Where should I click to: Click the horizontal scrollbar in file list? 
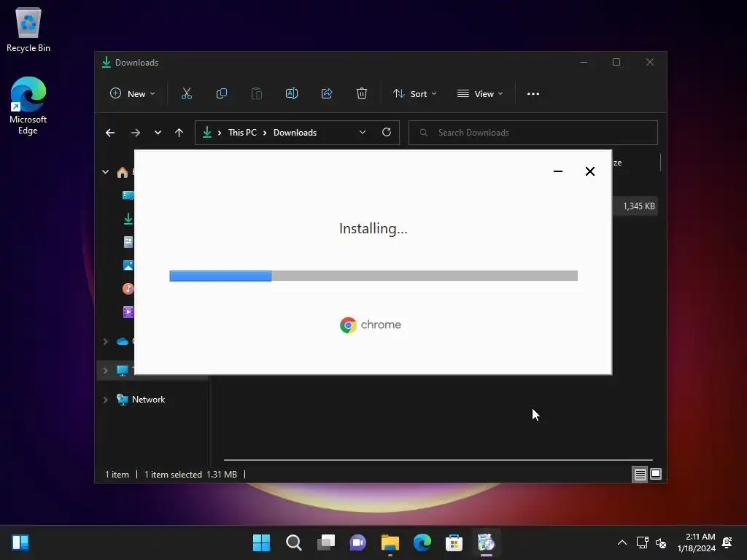pyautogui.click(x=438, y=460)
